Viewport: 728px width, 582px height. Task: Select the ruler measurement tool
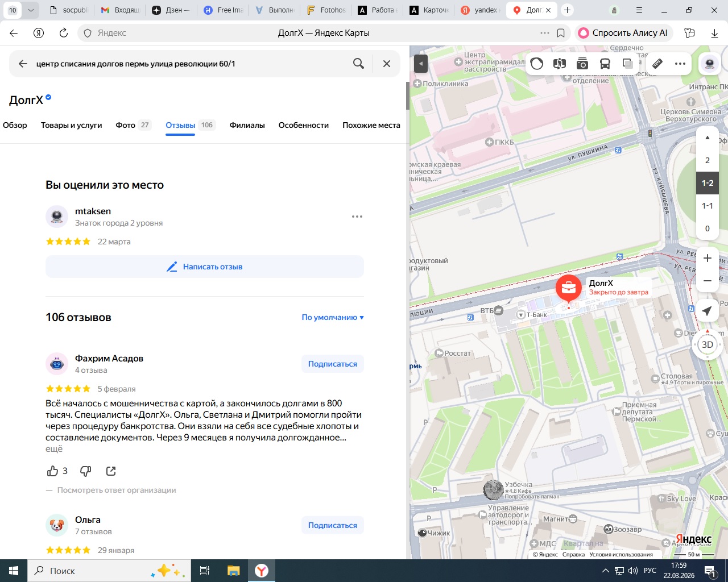[x=657, y=64]
